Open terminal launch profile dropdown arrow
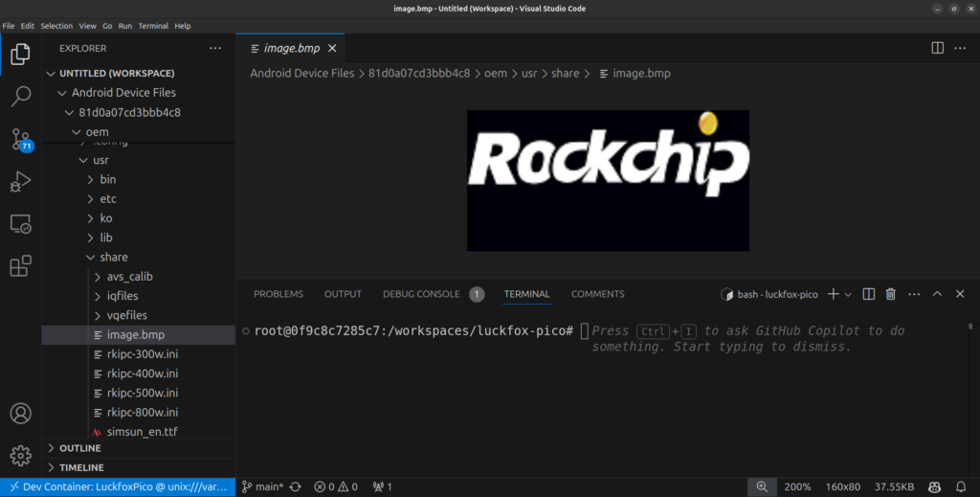The width and height of the screenshot is (980, 497). point(848,294)
